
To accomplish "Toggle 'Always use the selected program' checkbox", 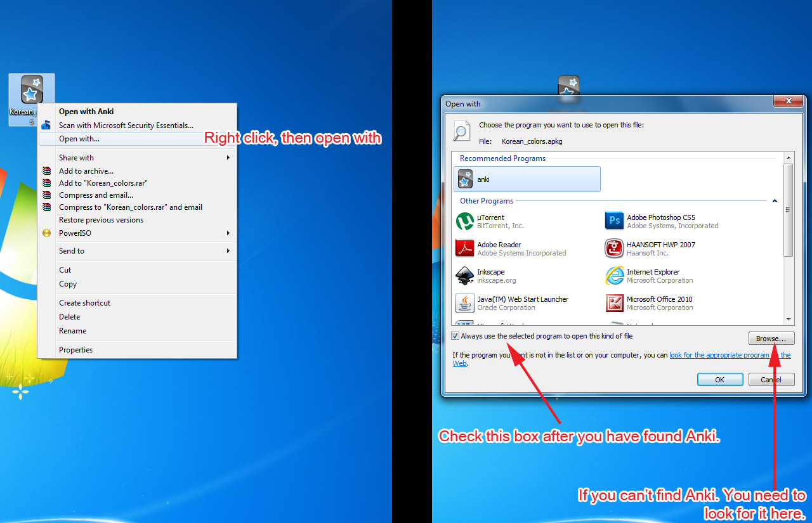I will coord(455,336).
